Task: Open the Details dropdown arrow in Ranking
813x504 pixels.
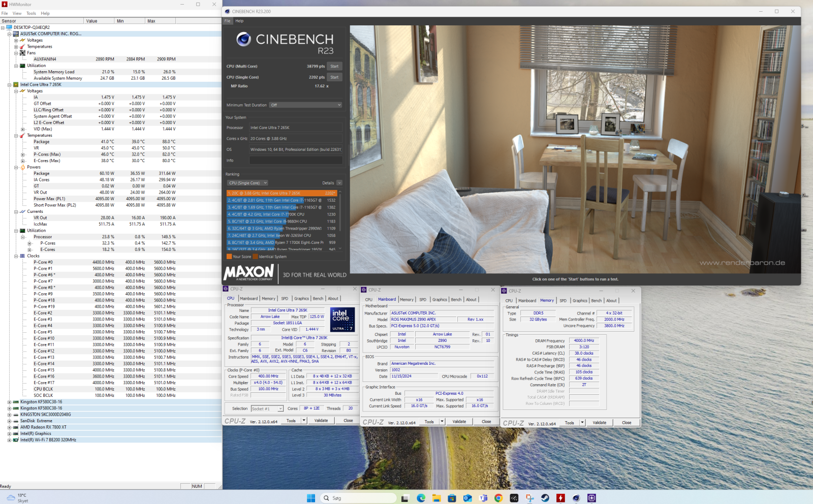Action: click(339, 183)
